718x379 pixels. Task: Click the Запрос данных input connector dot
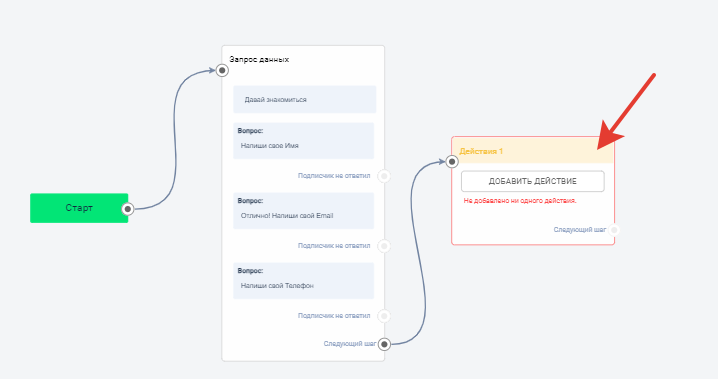[x=222, y=70]
